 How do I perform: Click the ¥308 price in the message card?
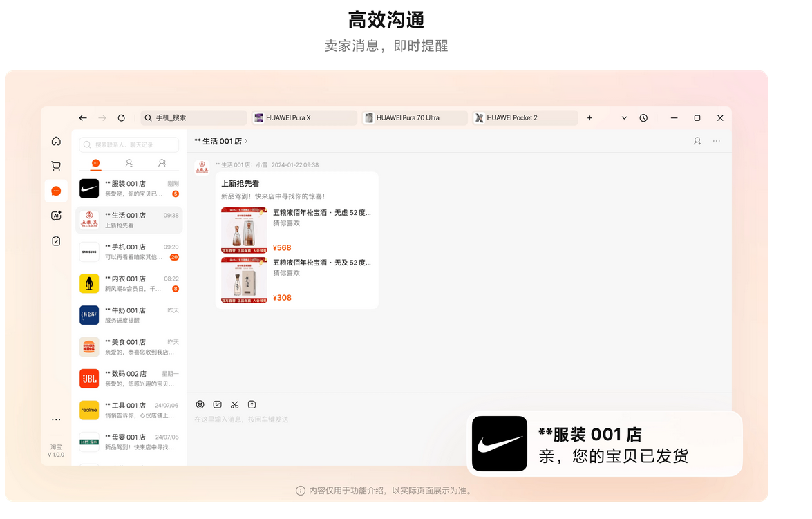click(282, 298)
